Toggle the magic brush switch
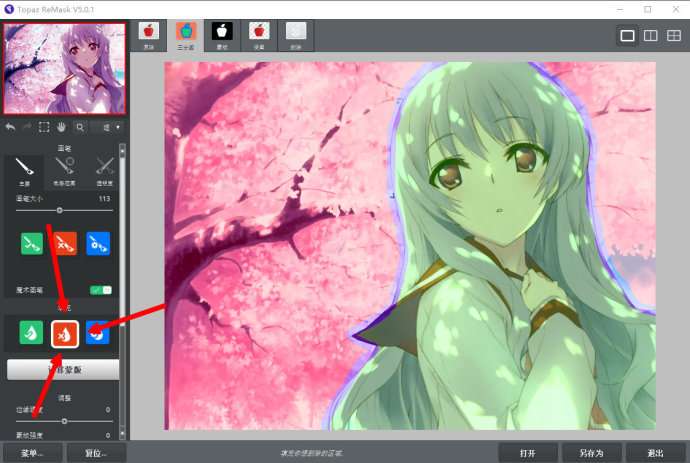 pos(101,290)
